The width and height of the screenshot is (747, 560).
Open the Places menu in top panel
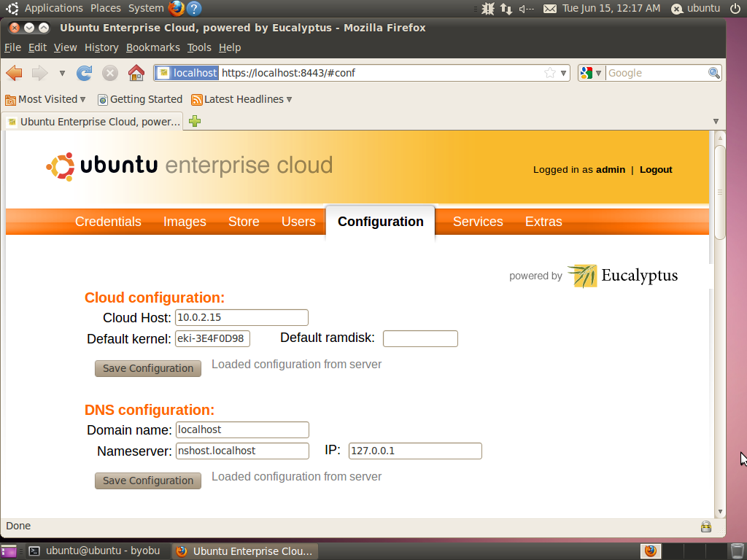(105, 8)
